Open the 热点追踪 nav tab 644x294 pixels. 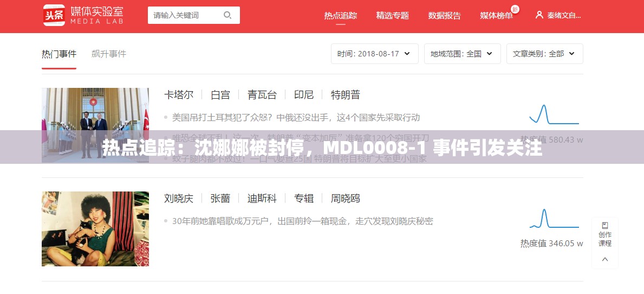pyautogui.click(x=341, y=16)
